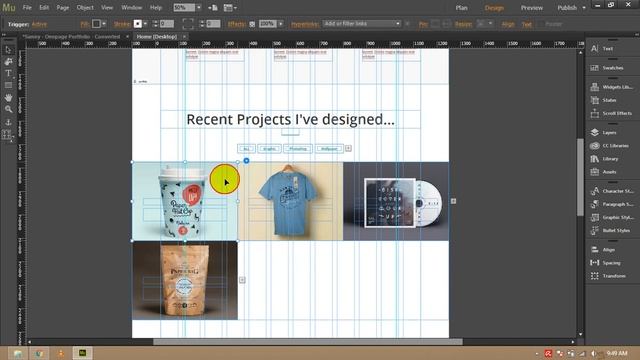The width and height of the screenshot is (640, 360).
Task: Switch to Preview mode
Action: point(531,8)
